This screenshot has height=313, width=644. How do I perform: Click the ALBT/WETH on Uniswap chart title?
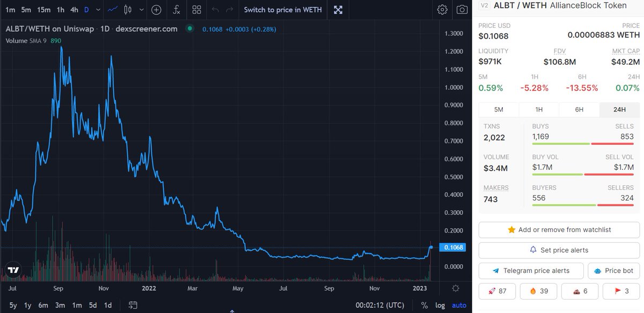[x=91, y=29]
